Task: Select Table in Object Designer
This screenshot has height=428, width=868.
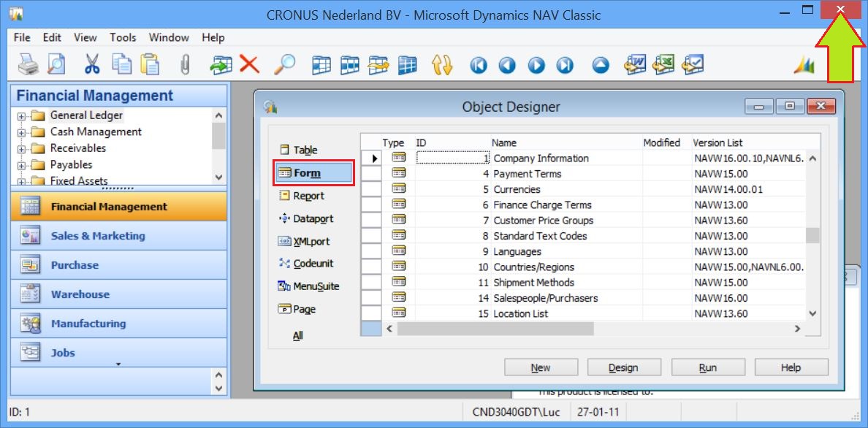Action: [x=298, y=150]
